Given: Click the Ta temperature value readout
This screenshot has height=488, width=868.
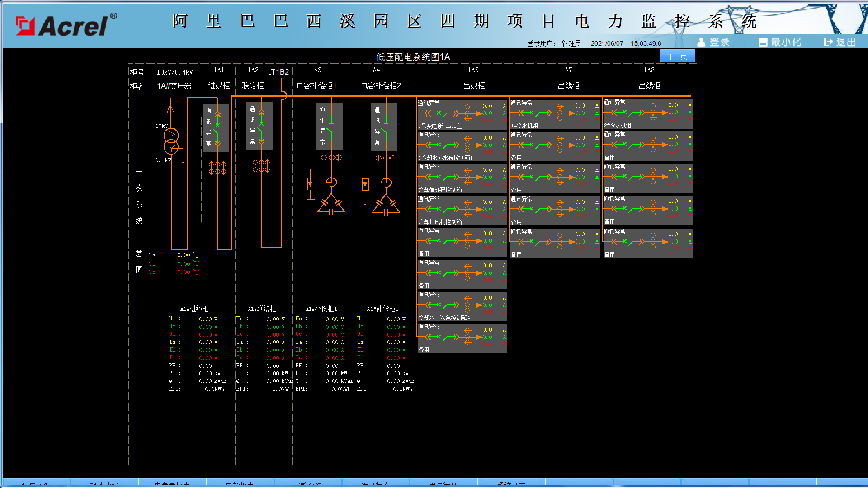Looking at the screenshot, I should pyautogui.click(x=184, y=255).
